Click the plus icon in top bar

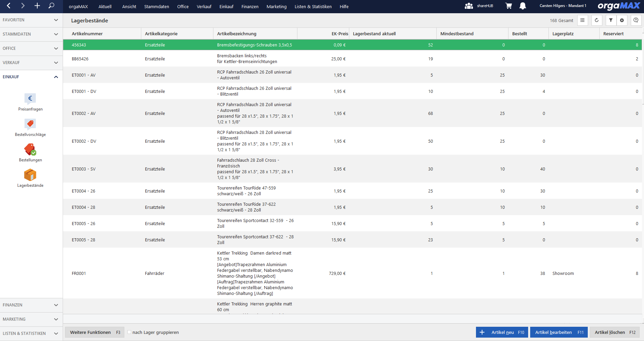click(x=37, y=6)
